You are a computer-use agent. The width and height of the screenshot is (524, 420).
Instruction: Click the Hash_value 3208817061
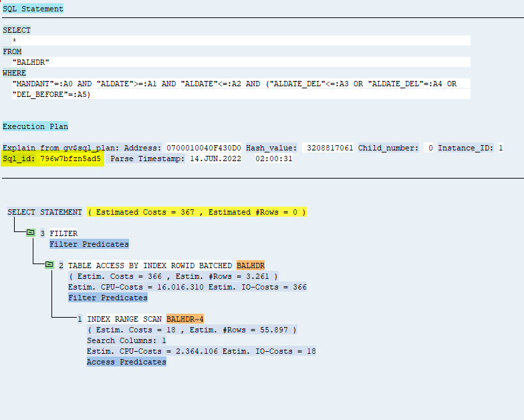pyautogui.click(x=330, y=148)
